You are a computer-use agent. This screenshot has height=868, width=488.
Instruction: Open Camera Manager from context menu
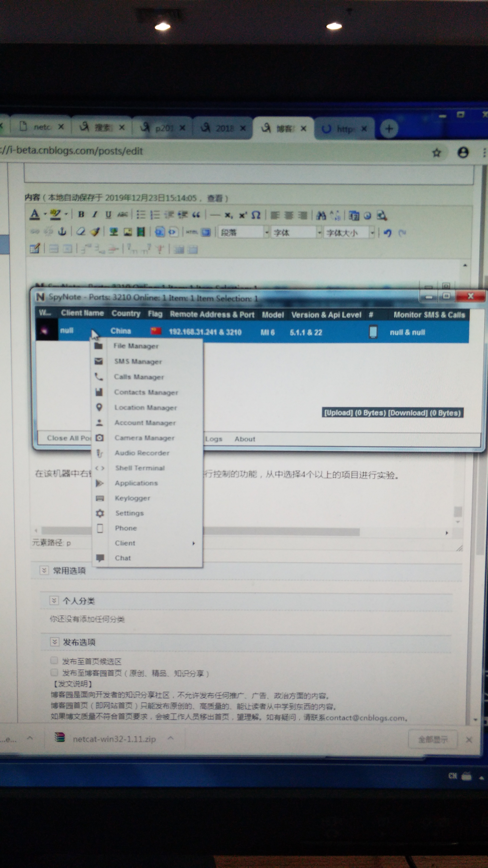[x=144, y=438]
